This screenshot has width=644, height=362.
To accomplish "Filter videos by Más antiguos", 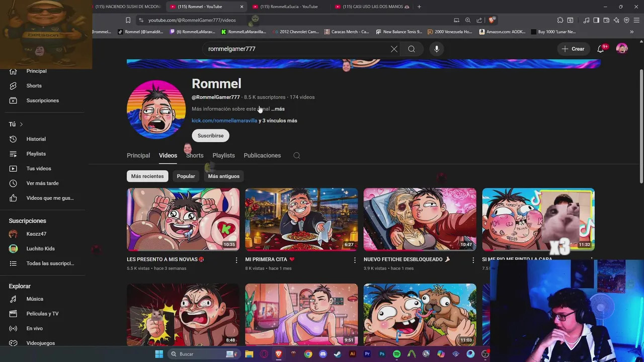I will 224,176.
